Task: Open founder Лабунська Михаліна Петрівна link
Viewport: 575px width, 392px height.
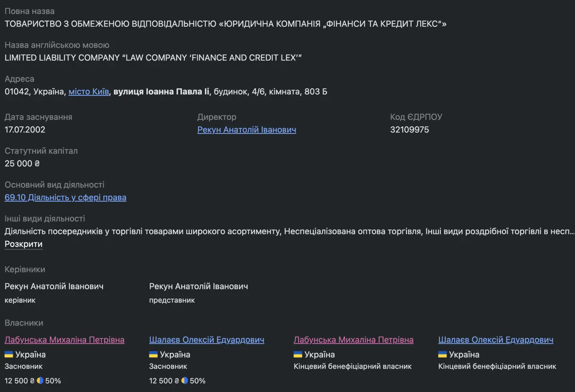Action: click(x=64, y=340)
